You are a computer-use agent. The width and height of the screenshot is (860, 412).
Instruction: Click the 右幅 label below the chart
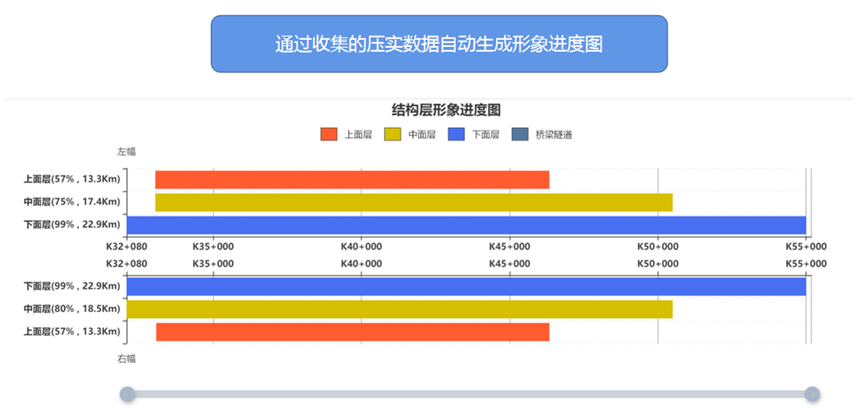[126, 359]
